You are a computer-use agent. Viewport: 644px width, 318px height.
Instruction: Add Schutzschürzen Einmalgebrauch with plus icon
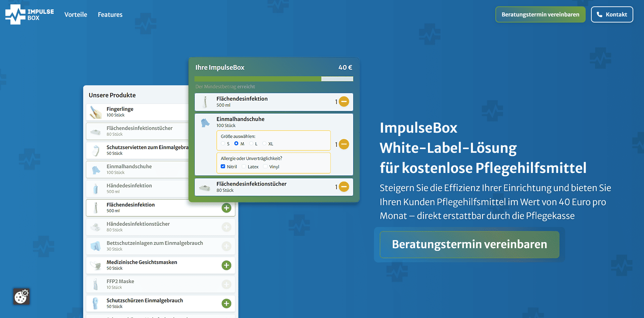pos(226,304)
